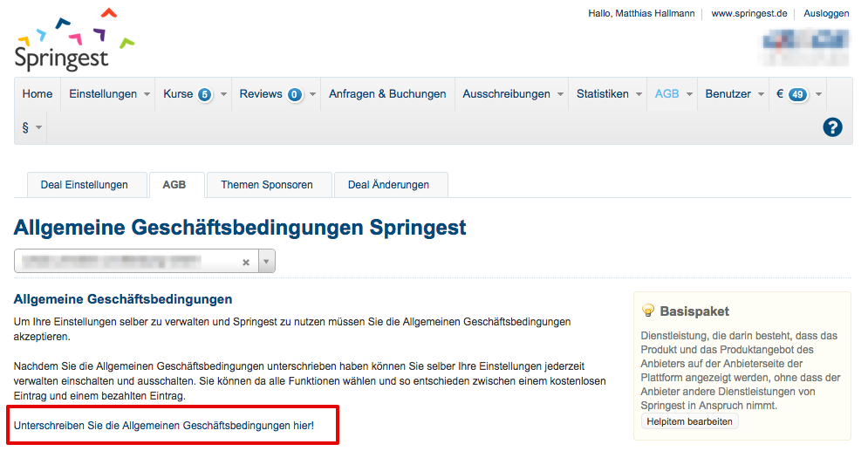Screen dimensions: 868x451
Task: Open the § paragraph menu
Action: [25, 127]
